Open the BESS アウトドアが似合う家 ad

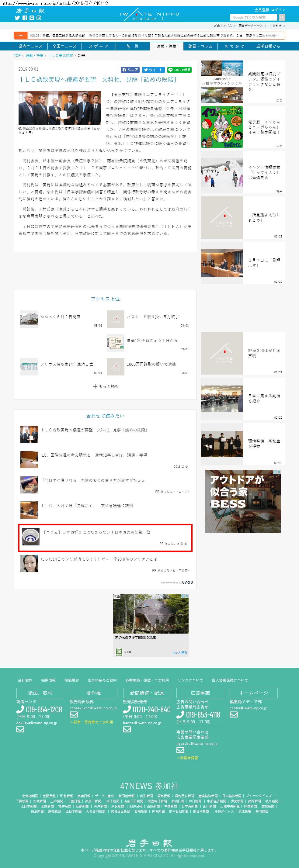tap(243, 501)
